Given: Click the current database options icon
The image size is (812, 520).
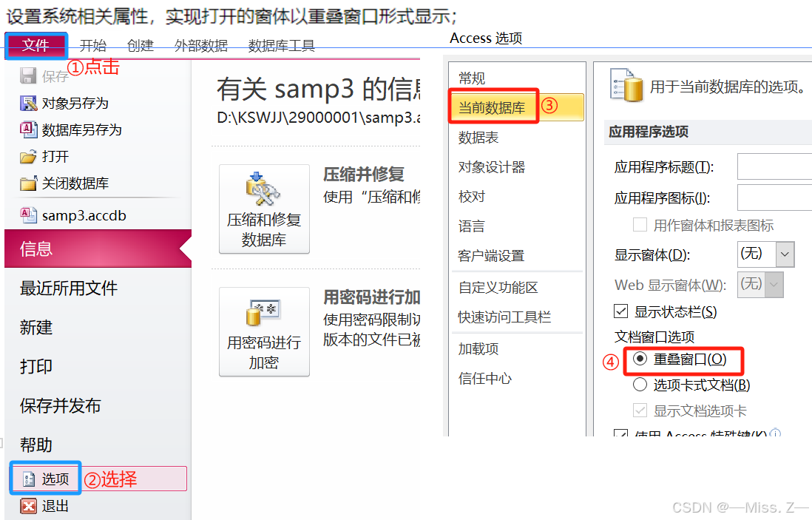Looking at the screenshot, I should click(x=626, y=84).
